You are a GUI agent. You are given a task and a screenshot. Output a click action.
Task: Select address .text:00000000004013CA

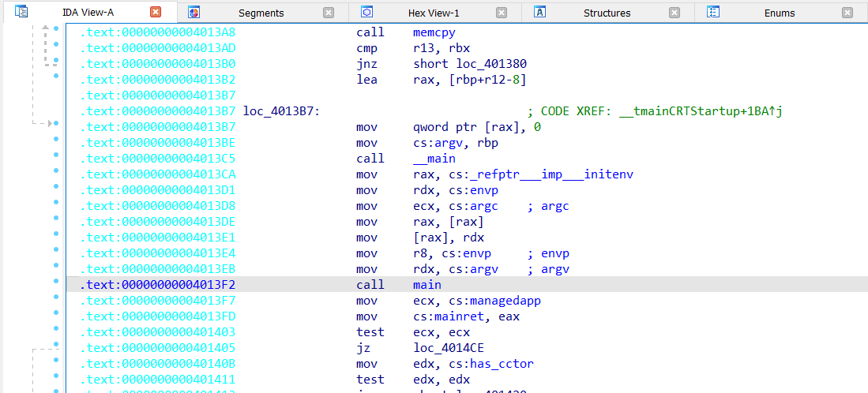click(158, 174)
